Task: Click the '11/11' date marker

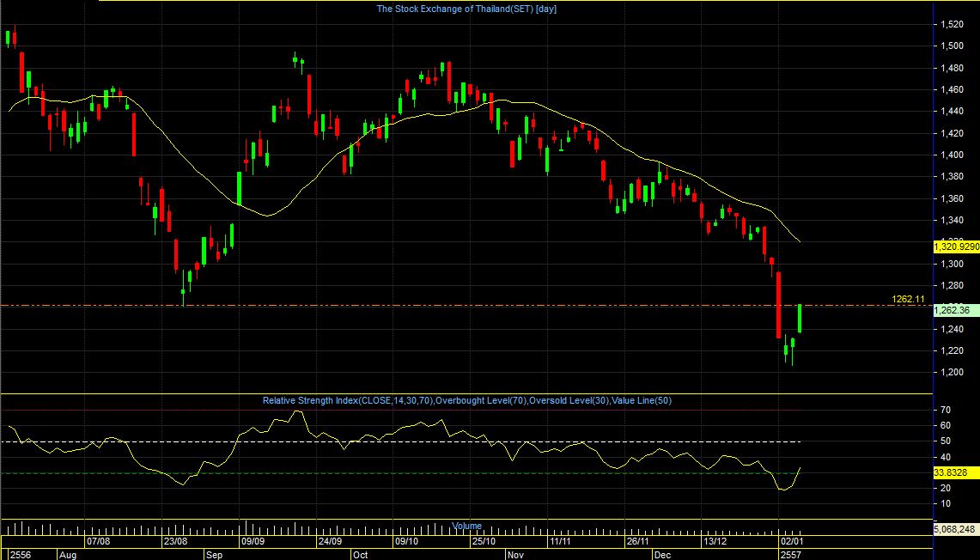Action: click(x=560, y=540)
